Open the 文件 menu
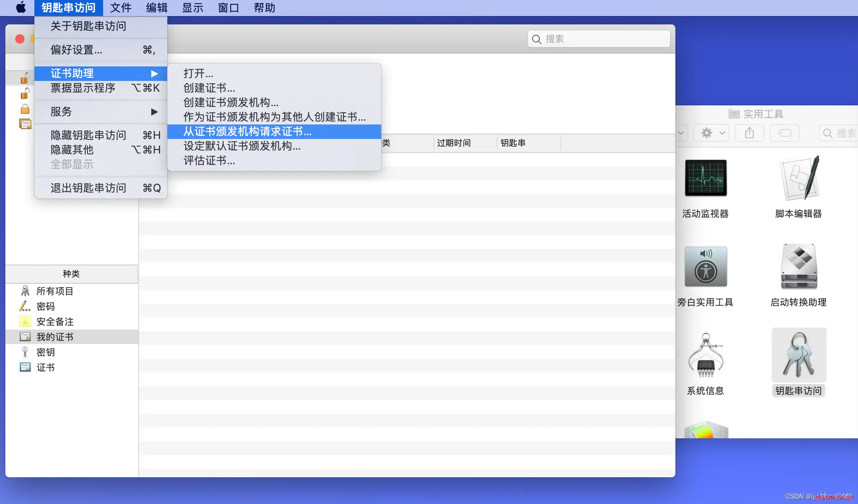 pos(121,8)
